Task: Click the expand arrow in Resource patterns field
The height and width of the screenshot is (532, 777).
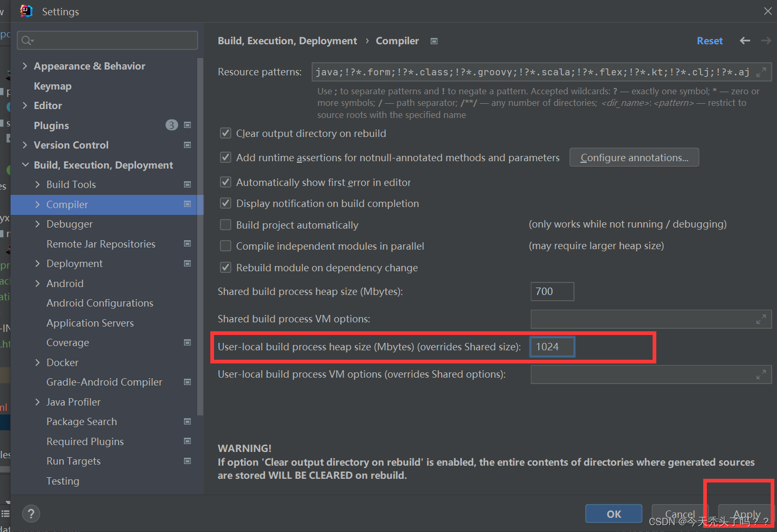Action: (761, 72)
